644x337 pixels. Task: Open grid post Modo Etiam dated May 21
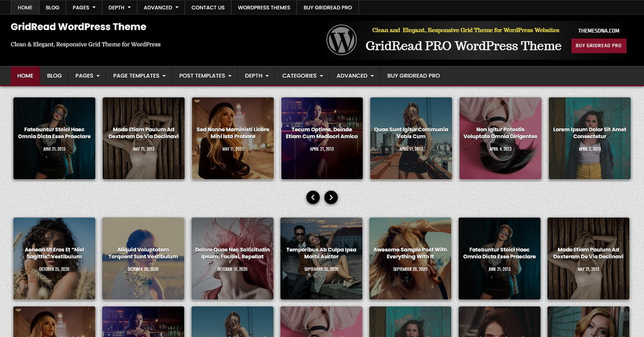coord(589,253)
